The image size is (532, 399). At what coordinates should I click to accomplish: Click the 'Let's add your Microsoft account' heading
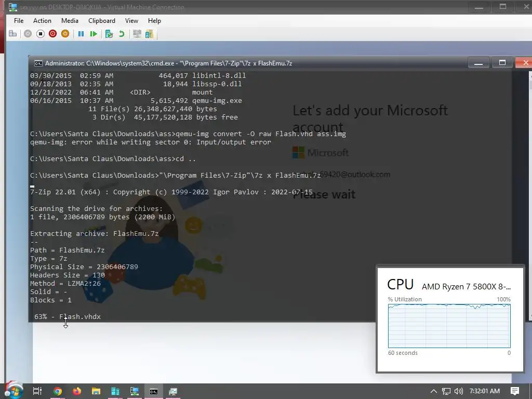(x=370, y=118)
